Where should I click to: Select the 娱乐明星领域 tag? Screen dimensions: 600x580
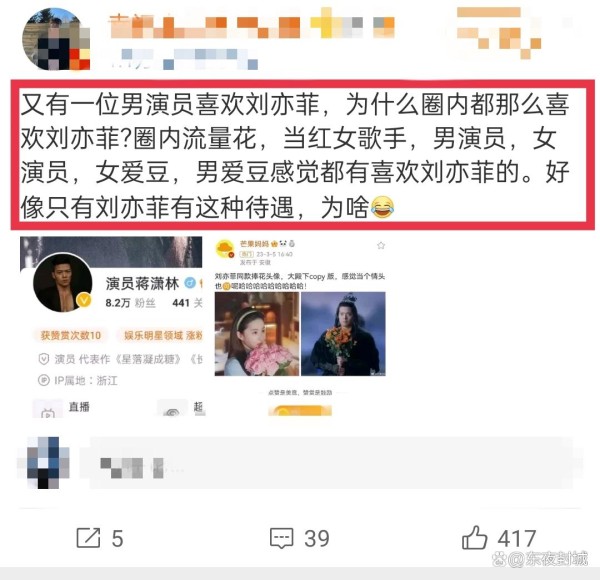click(x=163, y=336)
